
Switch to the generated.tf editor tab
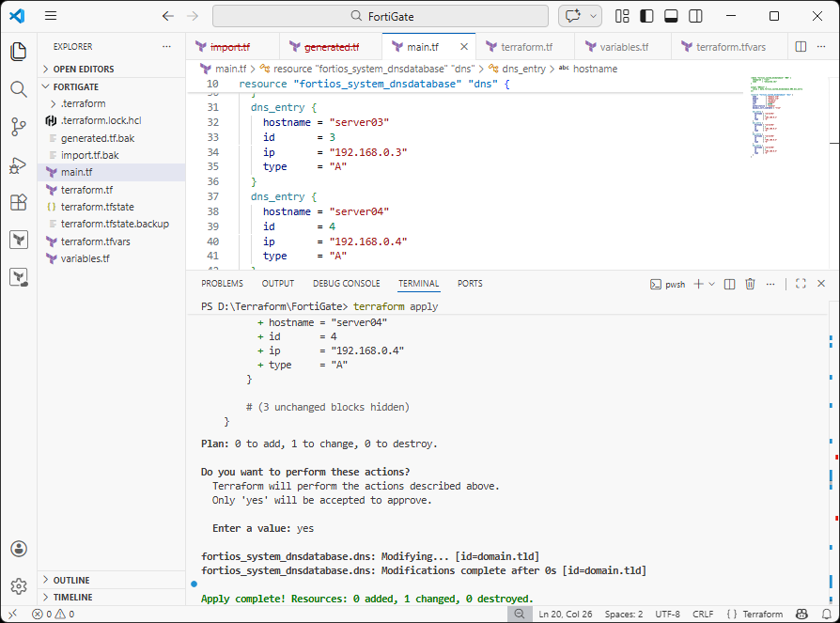[332, 47]
